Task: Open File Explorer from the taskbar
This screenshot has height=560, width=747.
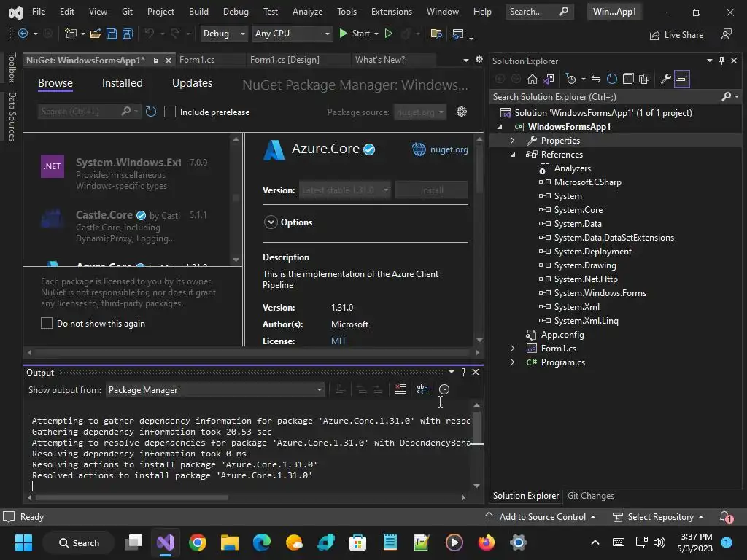Action: point(229,542)
